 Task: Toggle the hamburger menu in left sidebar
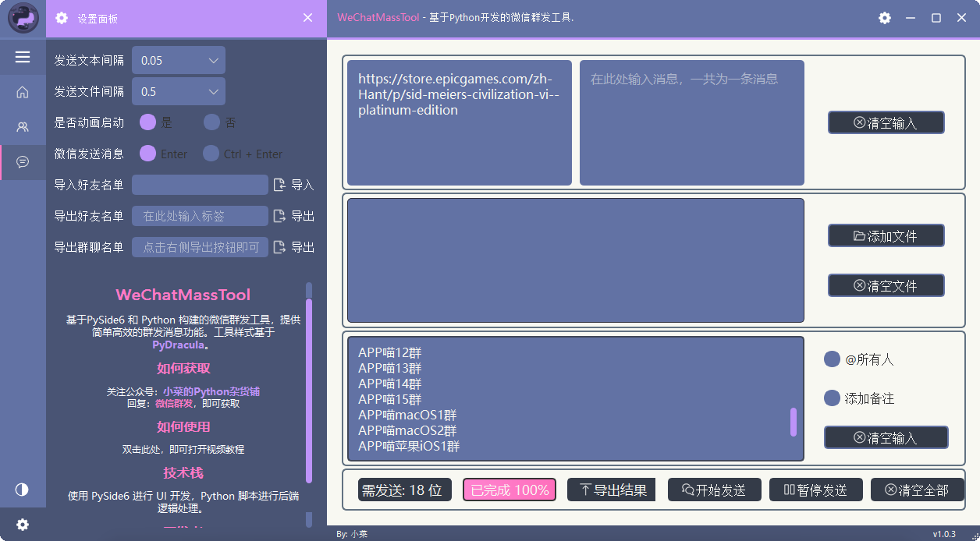[x=23, y=57]
